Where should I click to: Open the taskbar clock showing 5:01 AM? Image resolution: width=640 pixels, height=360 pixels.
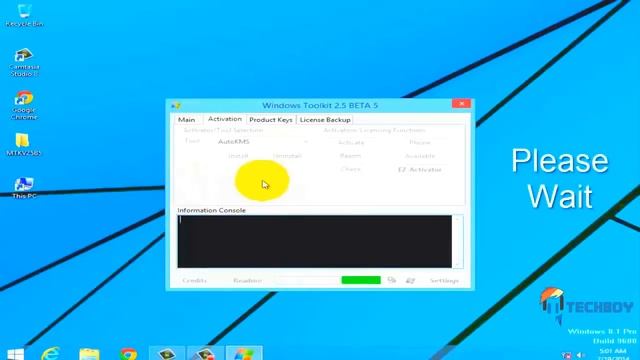coord(613,354)
